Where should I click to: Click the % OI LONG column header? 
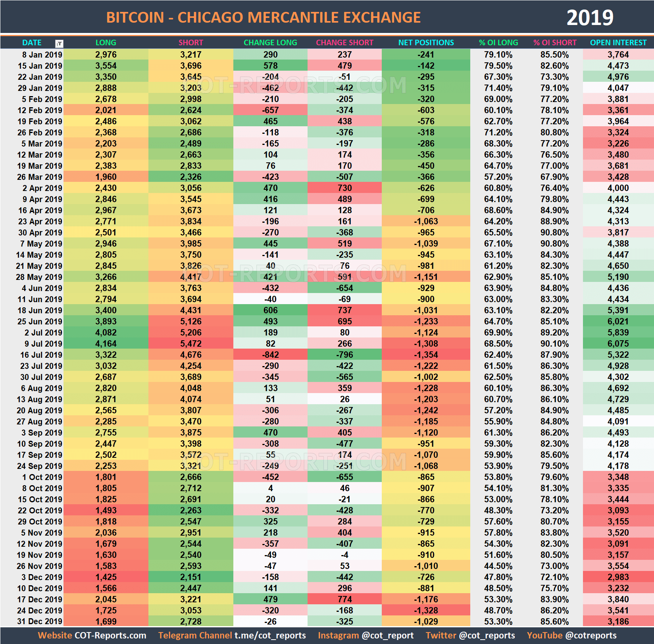tap(498, 42)
